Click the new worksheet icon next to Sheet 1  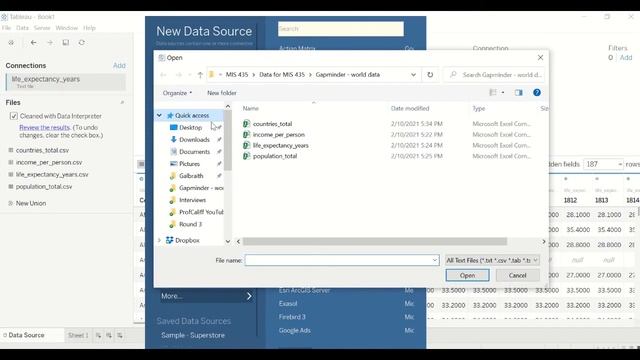click(98, 335)
